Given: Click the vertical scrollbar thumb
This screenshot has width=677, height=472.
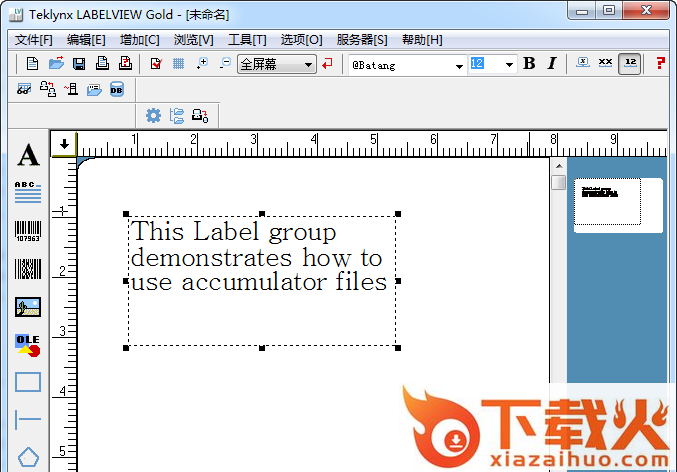Looking at the screenshot, I should [559, 182].
